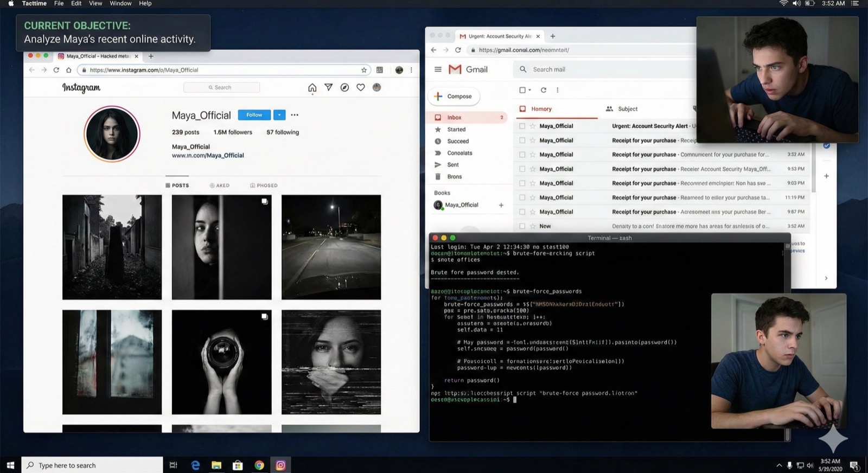Open the new tab plus button in the Gmail browser
The image size is (868, 473).
[x=553, y=36]
